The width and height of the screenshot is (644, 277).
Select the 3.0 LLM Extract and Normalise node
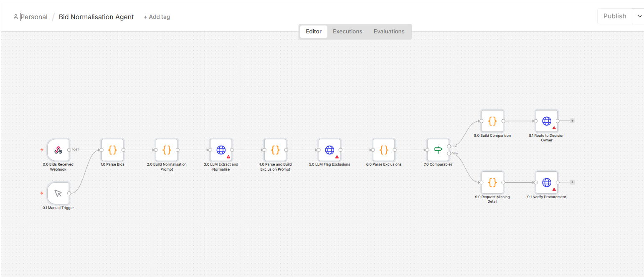coord(221,150)
